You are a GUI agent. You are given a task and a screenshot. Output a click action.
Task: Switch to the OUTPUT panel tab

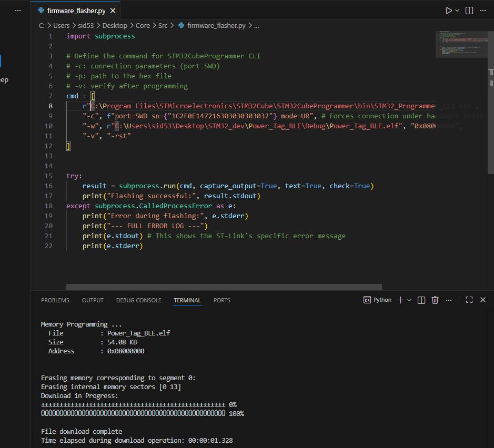coord(93,300)
